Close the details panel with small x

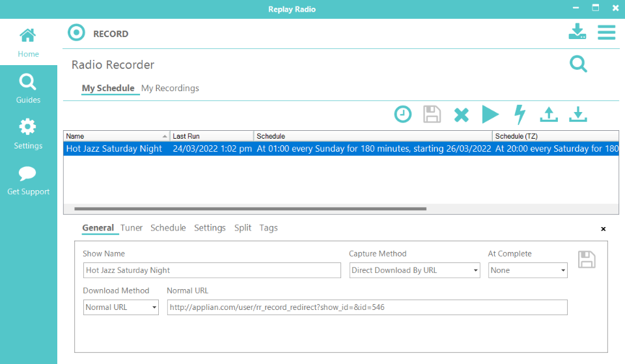coord(603,229)
